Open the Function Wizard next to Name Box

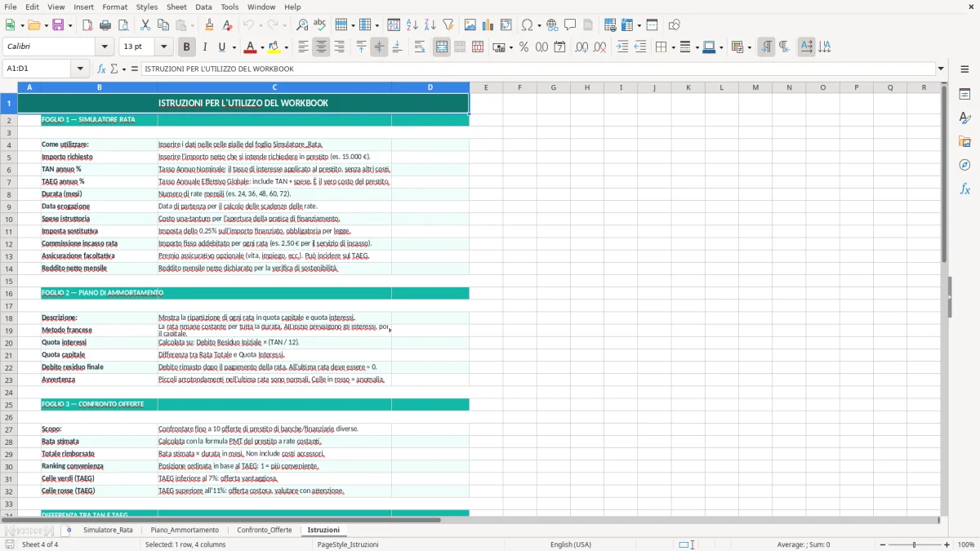click(102, 69)
